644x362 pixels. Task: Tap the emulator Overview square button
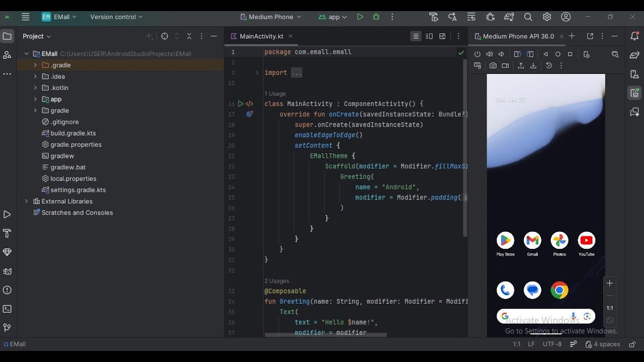[x=570, y=54]
